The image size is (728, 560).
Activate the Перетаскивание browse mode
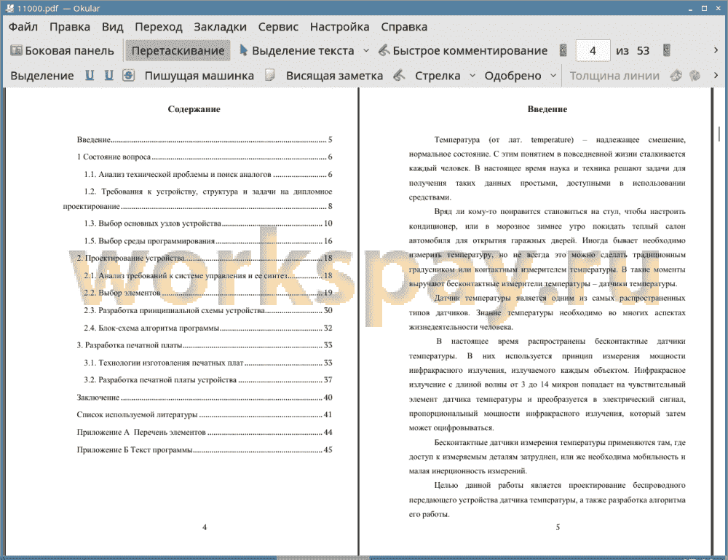(178, 51)
